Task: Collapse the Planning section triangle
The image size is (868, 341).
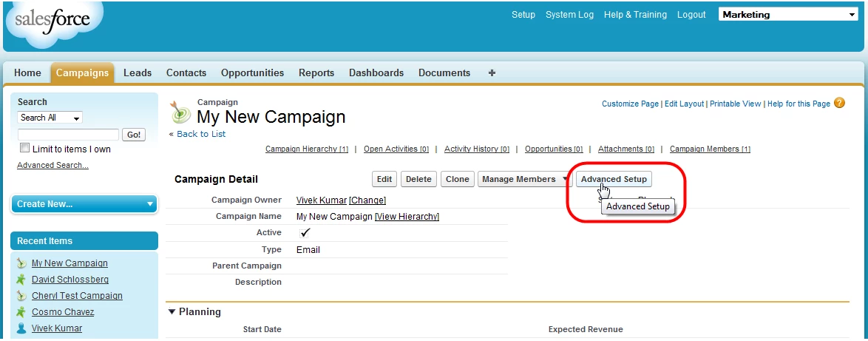Action: pyautogui.click(x=172, y=311)
